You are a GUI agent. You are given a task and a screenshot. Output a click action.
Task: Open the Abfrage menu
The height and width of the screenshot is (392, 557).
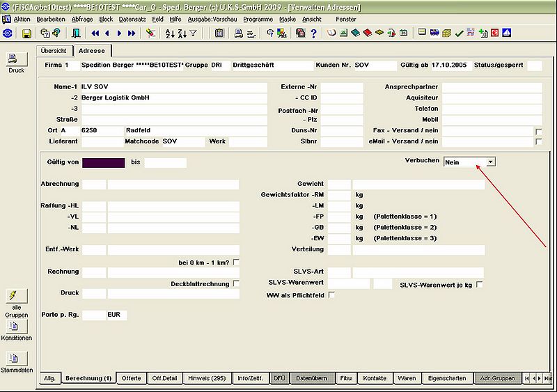82,19
